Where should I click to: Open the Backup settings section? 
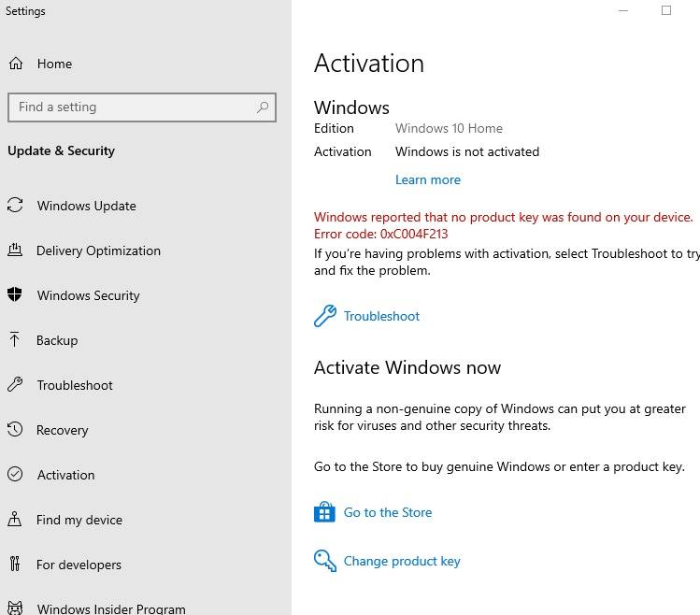tap(57, 340)
